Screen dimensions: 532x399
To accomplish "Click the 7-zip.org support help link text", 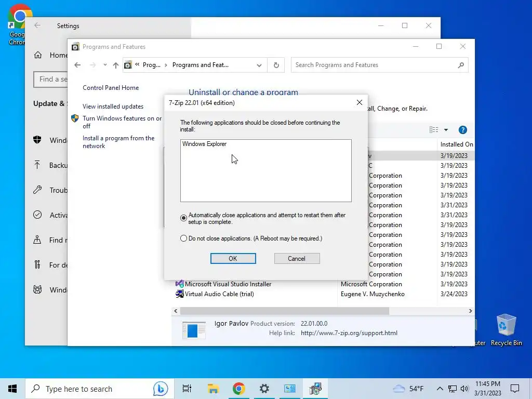I will pyautogui.click(x=349, y=333).
